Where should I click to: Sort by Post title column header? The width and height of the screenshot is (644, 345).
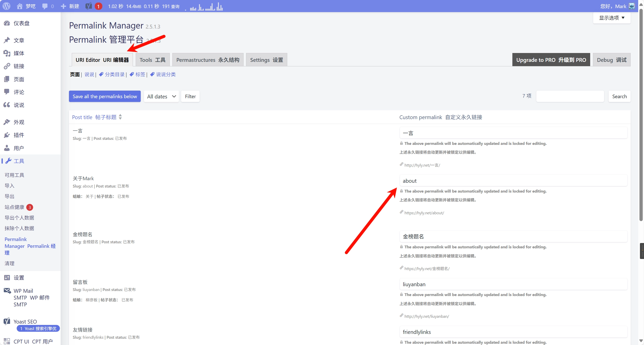(94, 117)
